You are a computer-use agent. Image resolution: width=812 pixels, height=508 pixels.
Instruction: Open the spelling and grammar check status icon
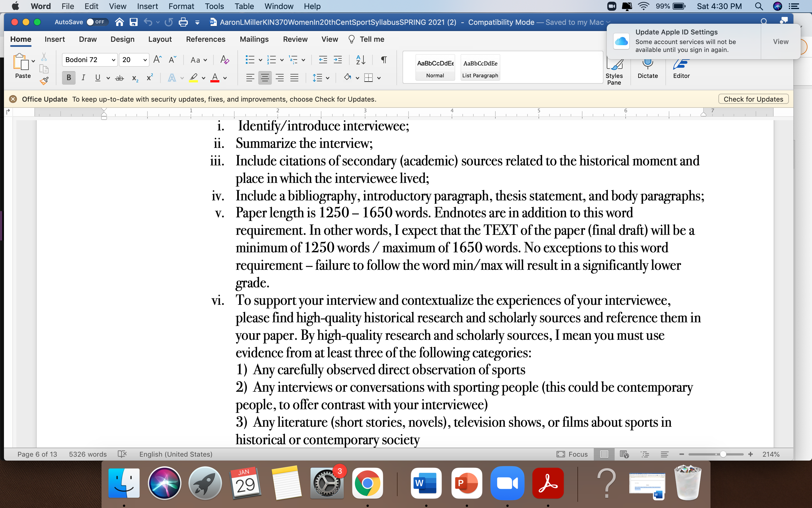pyautogui.click(x=122, y=454)
